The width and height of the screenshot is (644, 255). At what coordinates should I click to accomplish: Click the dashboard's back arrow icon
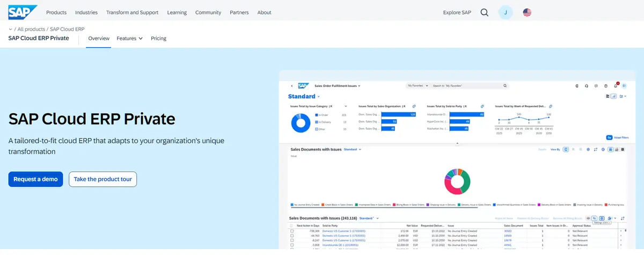pyautogui.click(x=292, y=85)
